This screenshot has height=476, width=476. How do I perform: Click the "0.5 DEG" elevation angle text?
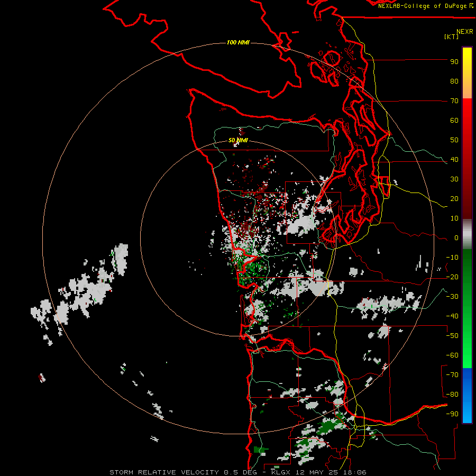pos(240,472)
